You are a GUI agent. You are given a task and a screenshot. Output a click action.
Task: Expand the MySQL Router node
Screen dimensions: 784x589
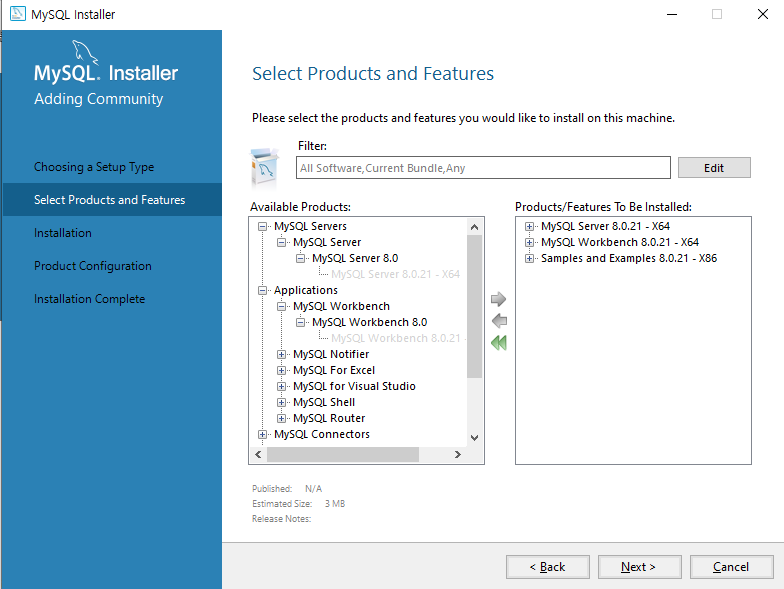click(x=281, y=418)
